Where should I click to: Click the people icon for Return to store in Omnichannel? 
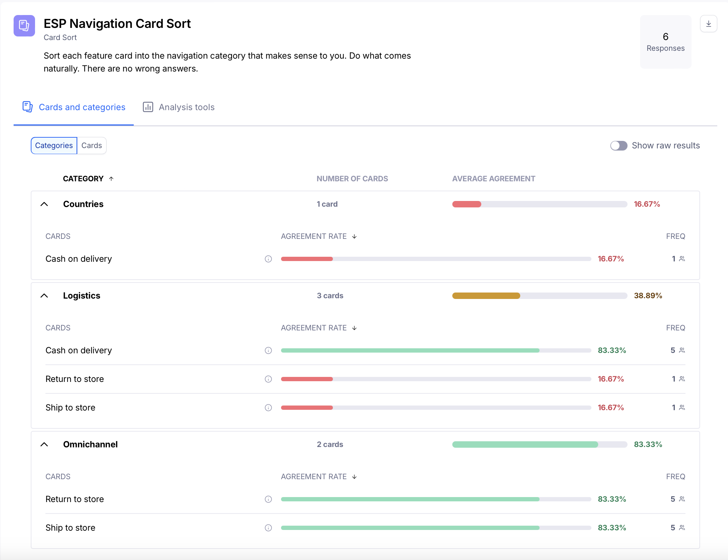tap(682, 499)
